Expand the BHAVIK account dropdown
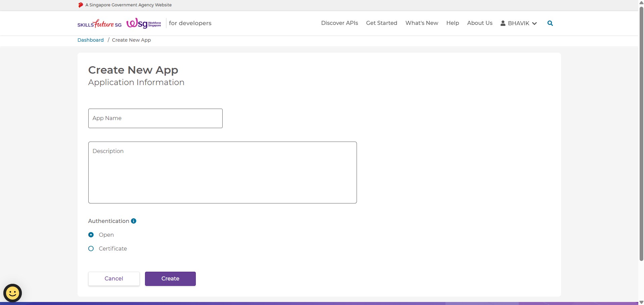 tap(534, 23)
